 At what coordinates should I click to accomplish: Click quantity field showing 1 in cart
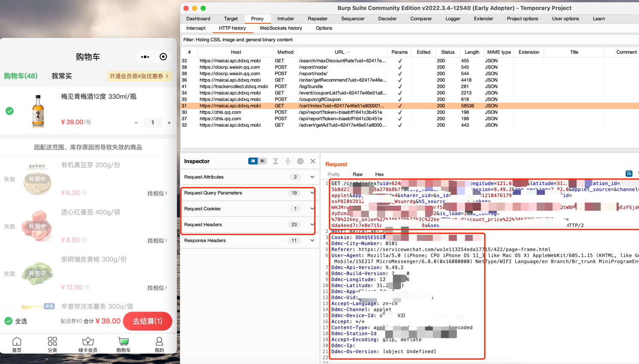(x=152, y=123)
